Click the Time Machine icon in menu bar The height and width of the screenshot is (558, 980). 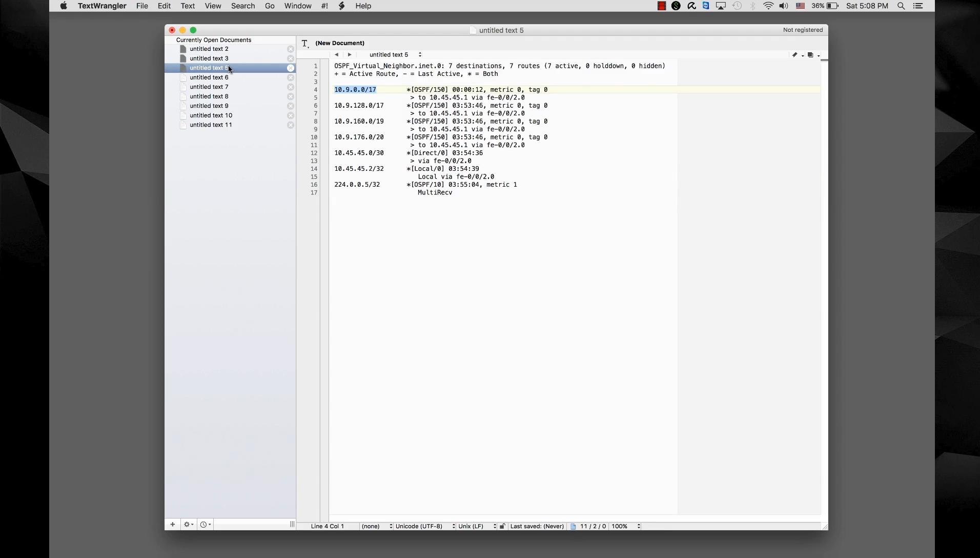pos(737,6)
